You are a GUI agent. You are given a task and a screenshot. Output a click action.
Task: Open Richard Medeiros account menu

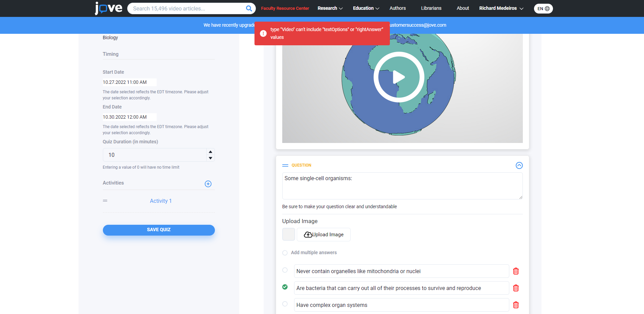click(501, 8)
